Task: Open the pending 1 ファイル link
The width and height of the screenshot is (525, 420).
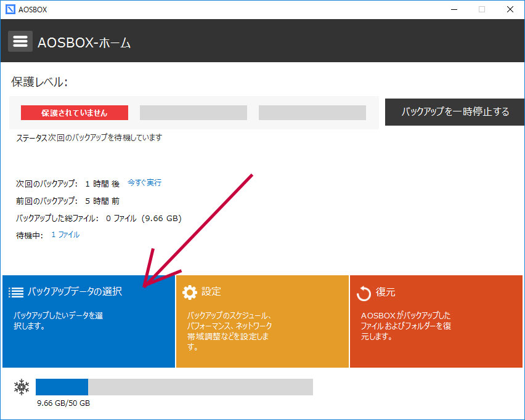Action: coord(65,235)
